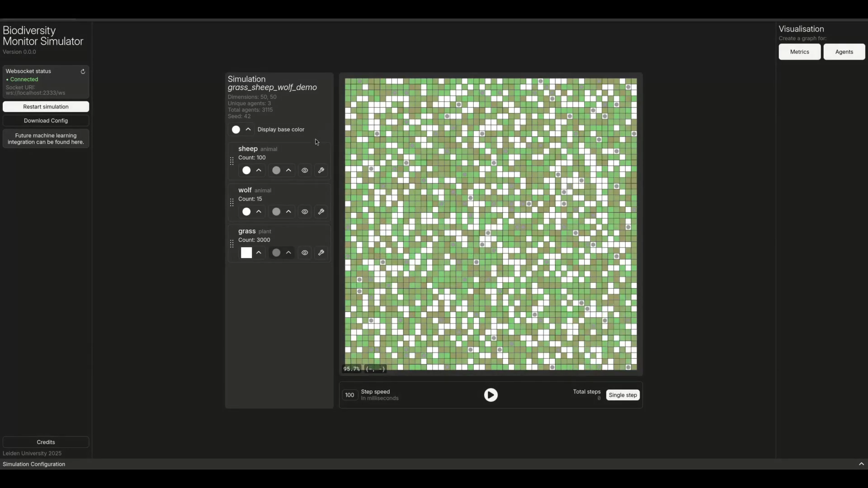Create a graph for Agents
Viewport: 868px width, 488px height.
click(844, 52)
